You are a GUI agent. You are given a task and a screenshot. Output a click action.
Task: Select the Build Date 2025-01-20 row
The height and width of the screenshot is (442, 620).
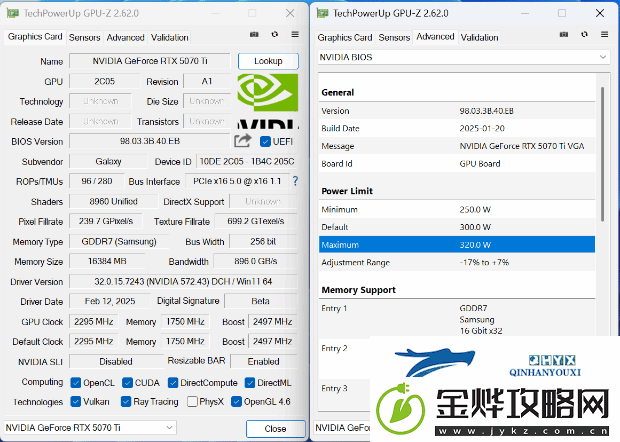click(457, 128)
